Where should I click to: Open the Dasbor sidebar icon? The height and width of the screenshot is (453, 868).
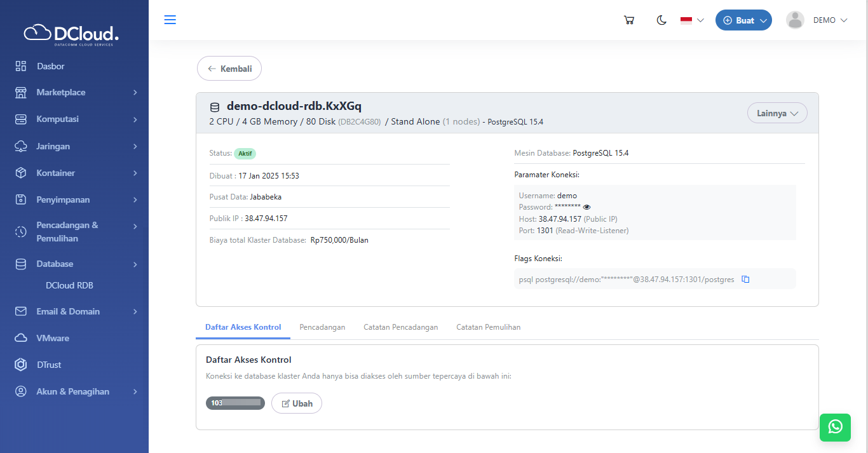click(20, 65)
